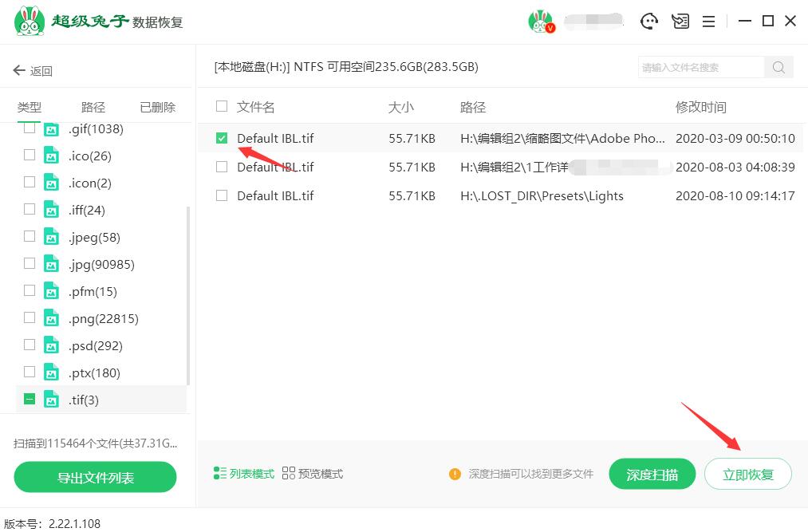The image size is (808, 532).
Task: Click the rabbit logo in the top-left corner
Action: [29, 22]
